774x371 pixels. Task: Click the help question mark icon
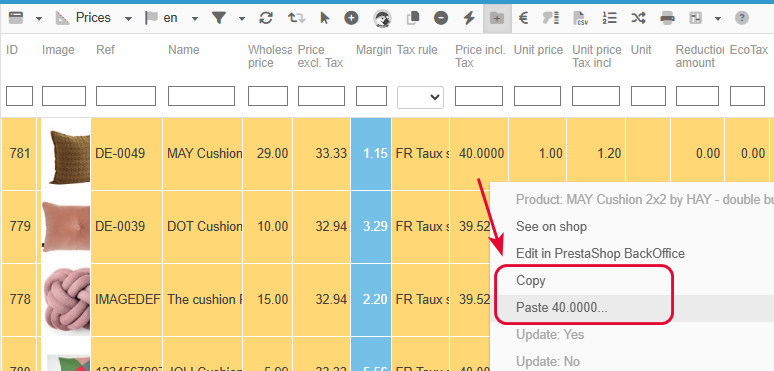pyautogui.click(x=741, y=18)
